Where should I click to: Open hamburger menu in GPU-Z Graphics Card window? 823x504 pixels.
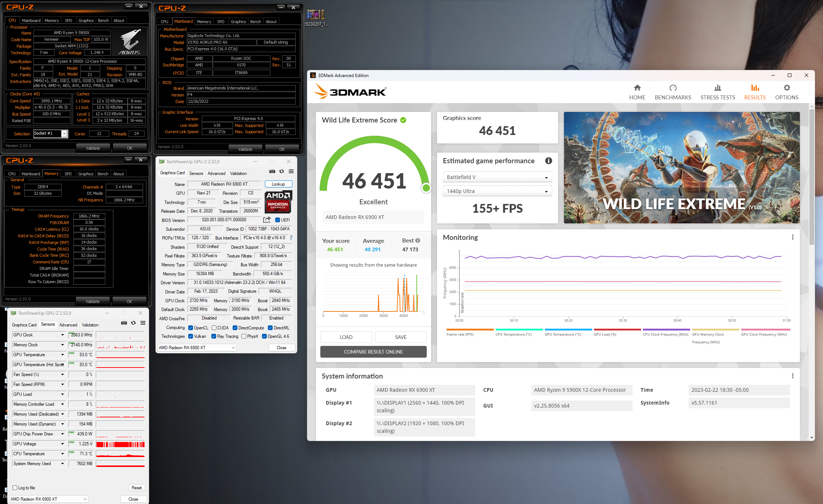coord(291,171)
